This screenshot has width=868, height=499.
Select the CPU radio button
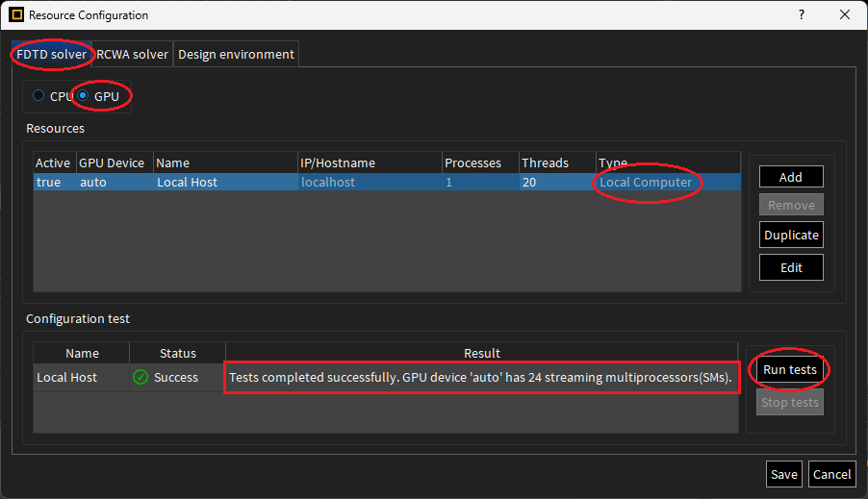[38, 96]
